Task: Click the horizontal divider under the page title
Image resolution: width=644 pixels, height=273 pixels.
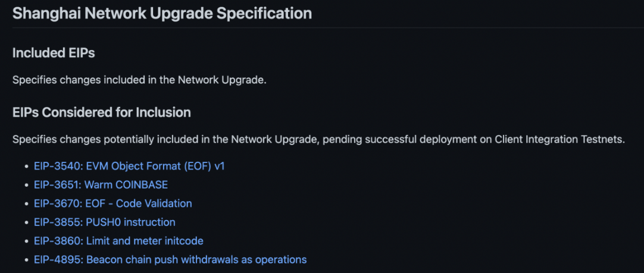Action: click(328, 27)
